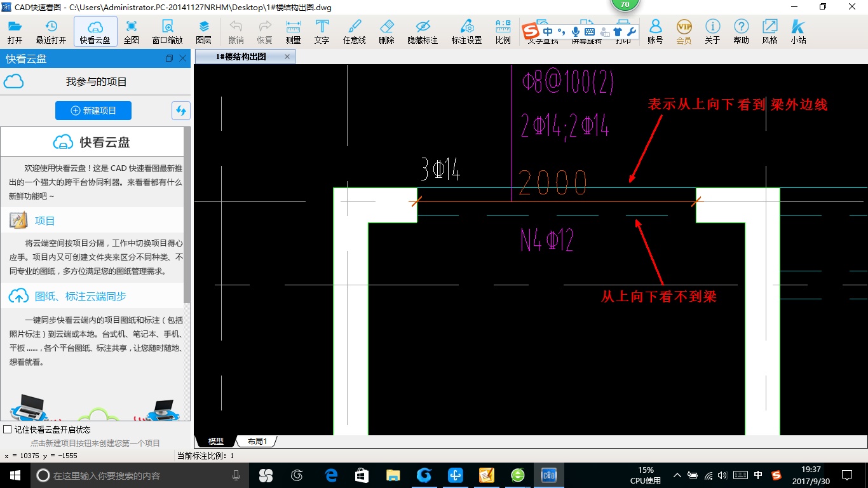
Task: Open File Explorer from taskbar
Action: tap(393, 475)
